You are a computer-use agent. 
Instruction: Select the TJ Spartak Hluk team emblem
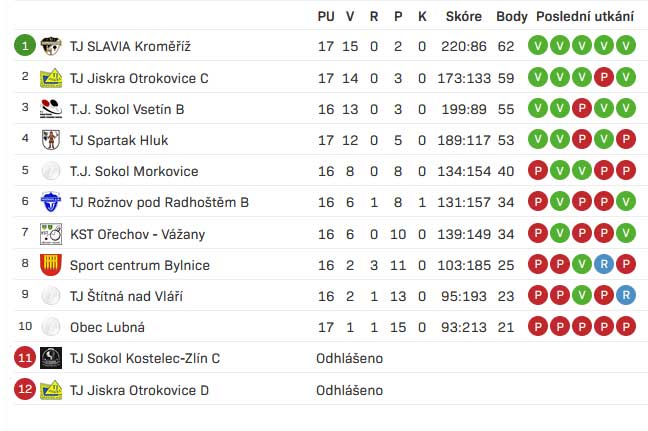[x=51, y=140]
